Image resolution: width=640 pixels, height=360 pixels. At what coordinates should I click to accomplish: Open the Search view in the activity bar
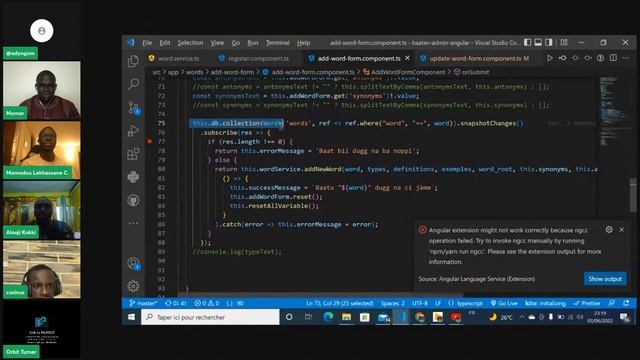coord(133,84)
